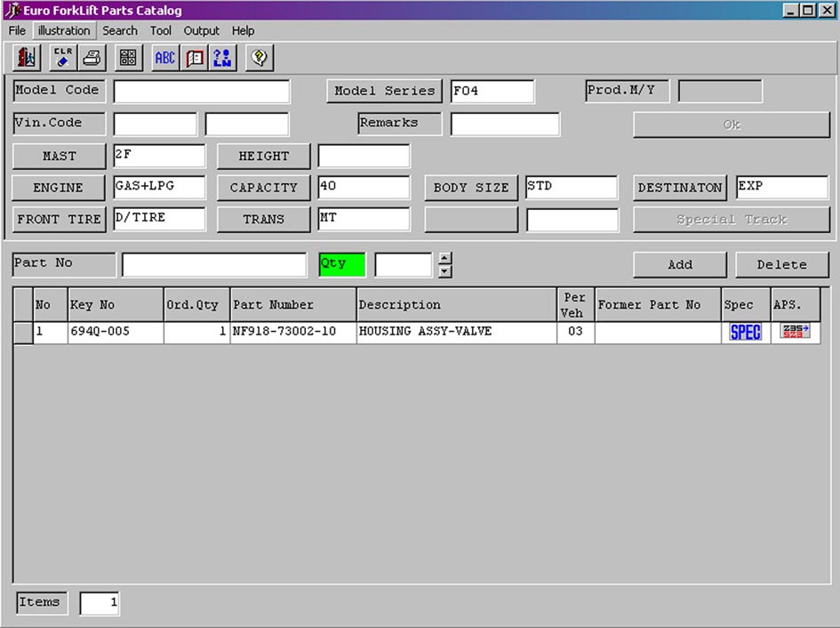Click the blue ABC toolbar icon

pyautogui.click(x=165, y=59)
